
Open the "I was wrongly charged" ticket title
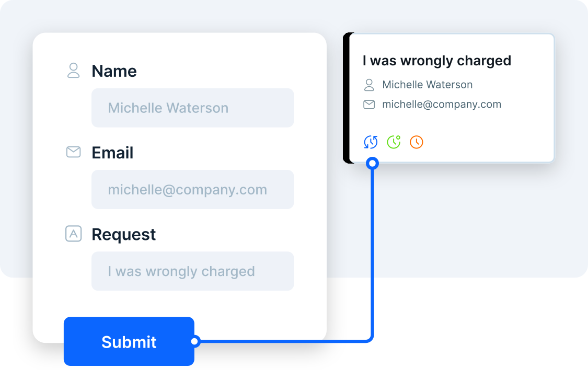(436, 61)
